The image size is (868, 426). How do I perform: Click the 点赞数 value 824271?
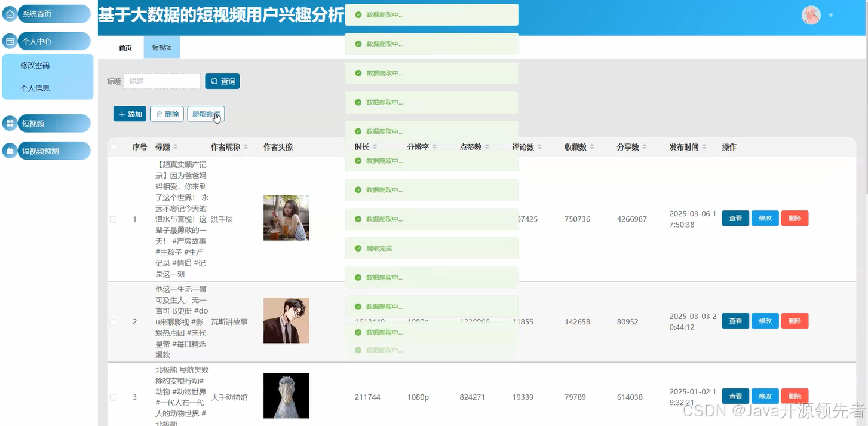473,397
